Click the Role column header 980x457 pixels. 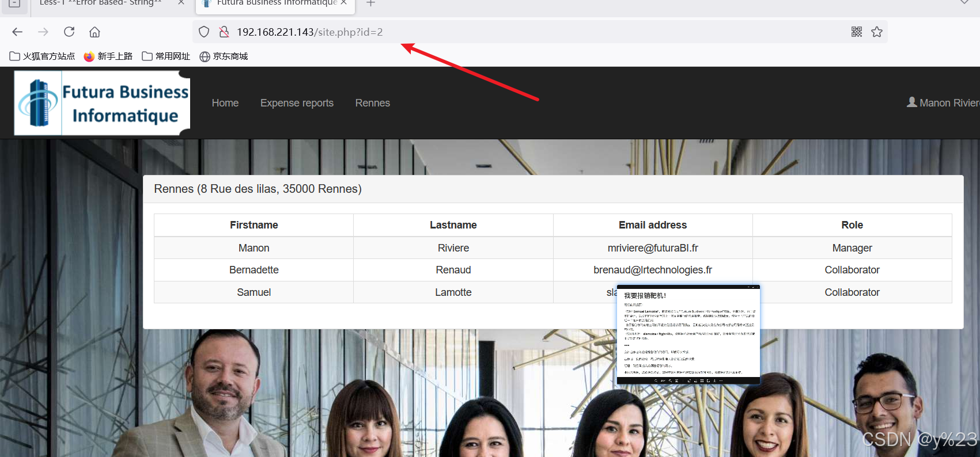852,225
